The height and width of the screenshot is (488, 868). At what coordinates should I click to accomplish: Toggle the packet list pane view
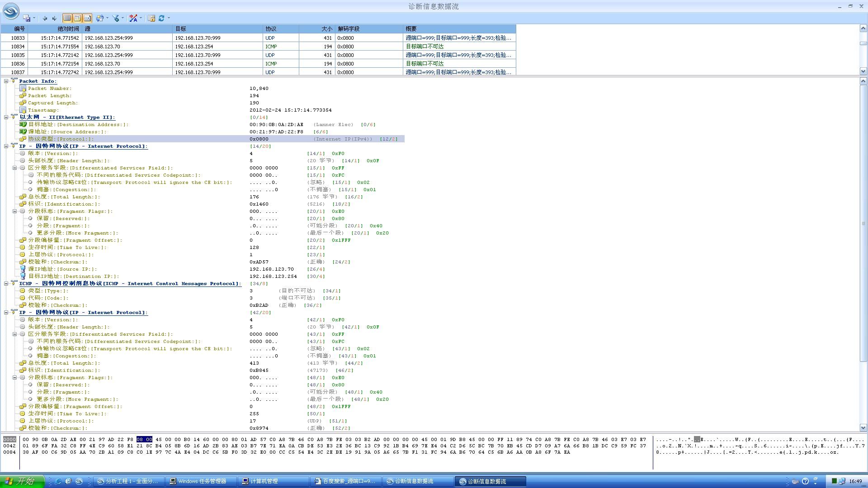click(x=67, y=18)
